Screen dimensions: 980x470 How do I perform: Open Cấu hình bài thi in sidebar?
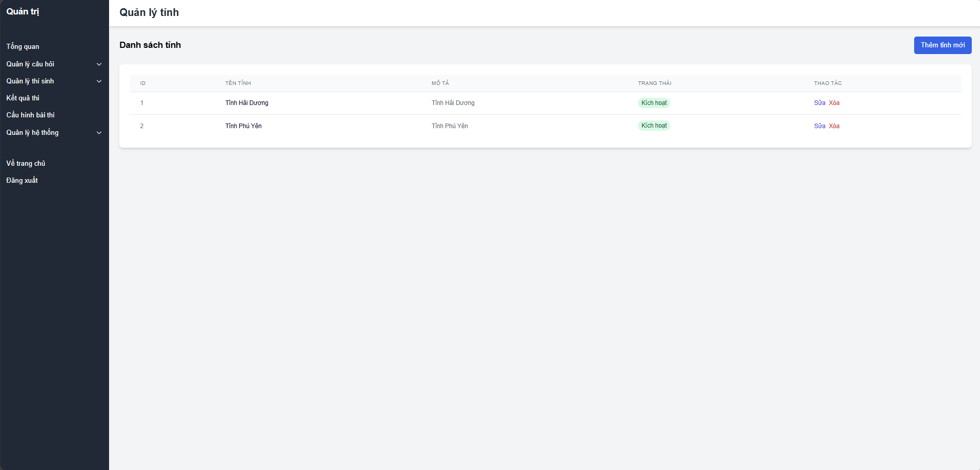pos(30,115)
